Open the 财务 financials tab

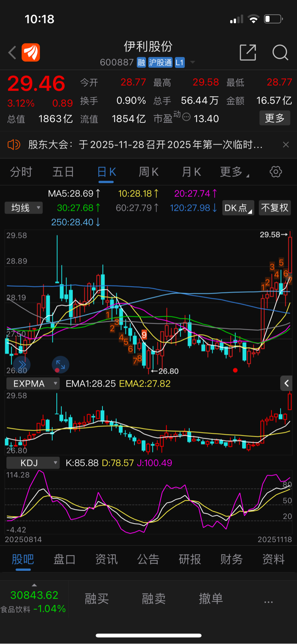(x=232, y=559)
